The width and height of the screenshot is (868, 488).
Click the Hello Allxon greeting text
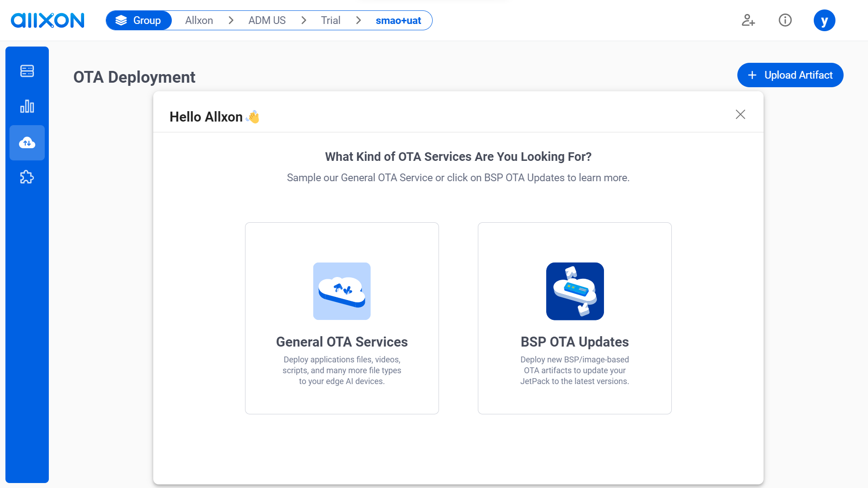coord(206,117)
